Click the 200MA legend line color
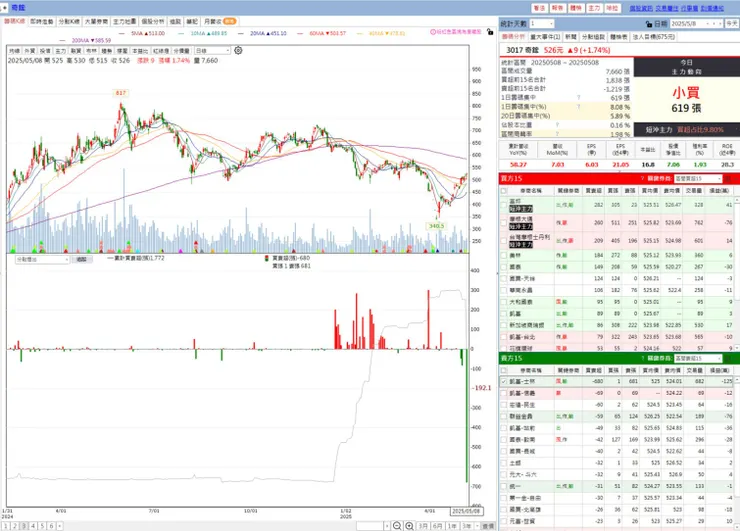This screenshot has width=740, height=531. 63,41
